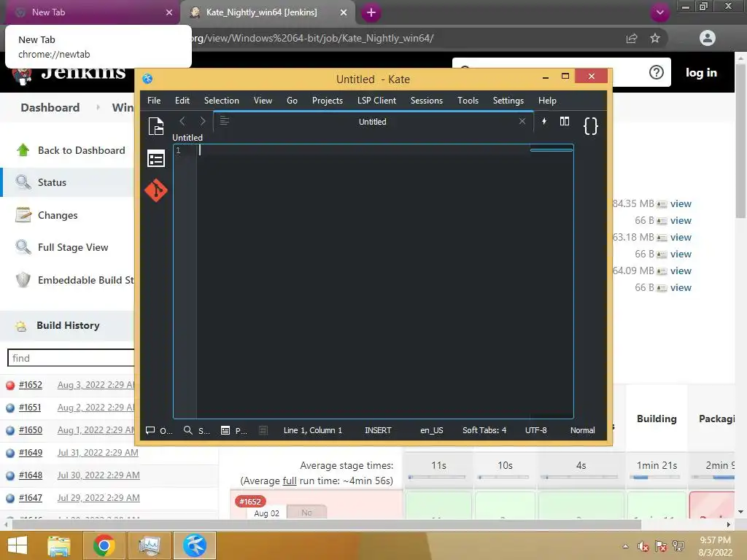Click Jul 30, 2022 2:29 AM build date
Screen dimensions: 747x560
98,475
